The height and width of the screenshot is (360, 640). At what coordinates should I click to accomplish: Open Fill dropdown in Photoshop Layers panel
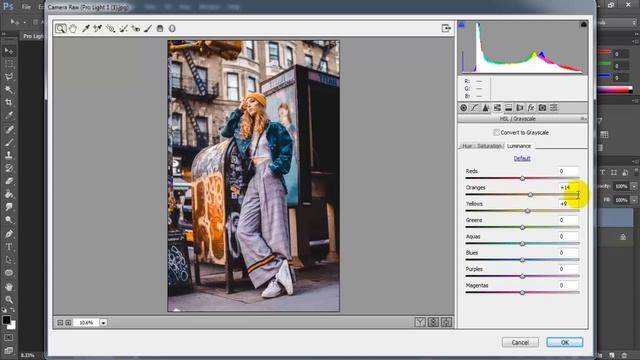[x=634, y=200]
